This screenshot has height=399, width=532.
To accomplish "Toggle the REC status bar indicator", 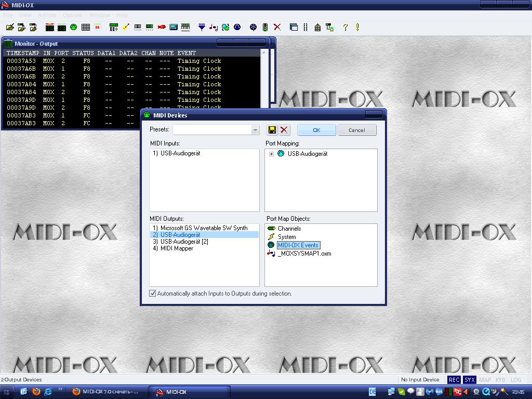I will (x=454, y=380).
